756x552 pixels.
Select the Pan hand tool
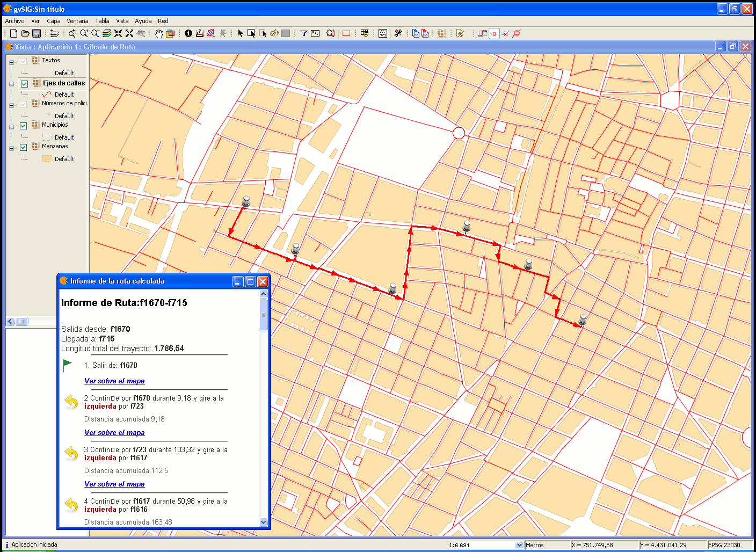(x=159, y=33)
